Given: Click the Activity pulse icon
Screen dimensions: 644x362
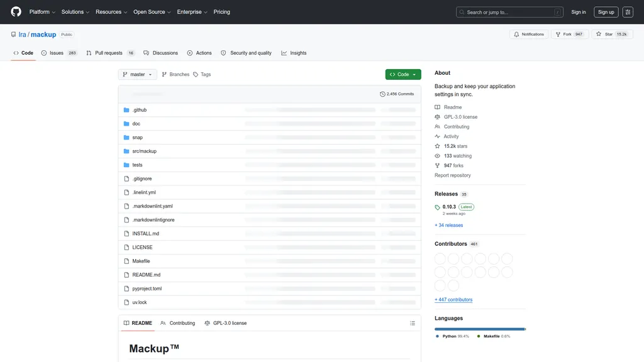Looking at the screenshot, I should pos(438,136).
